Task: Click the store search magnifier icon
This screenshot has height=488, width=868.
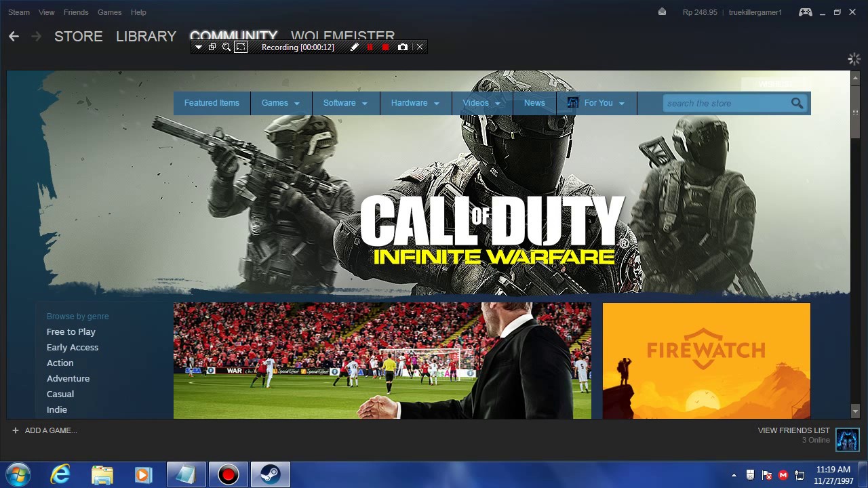Action: (797, 103)
